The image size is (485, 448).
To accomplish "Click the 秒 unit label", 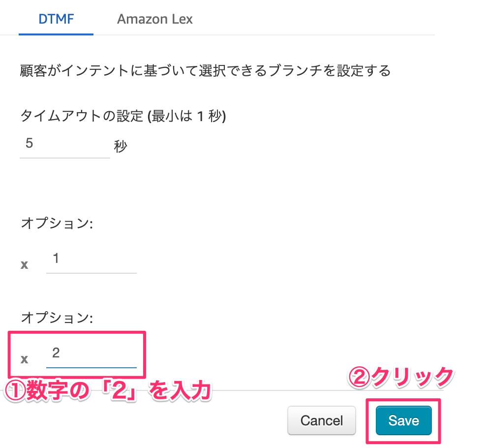I will (x=121, y=146).
